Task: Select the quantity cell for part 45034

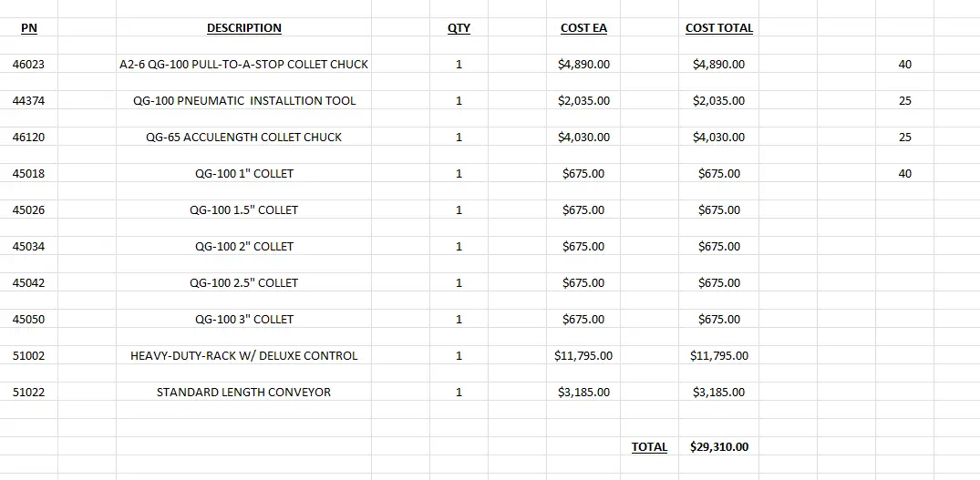Action: tap(459, 247)
